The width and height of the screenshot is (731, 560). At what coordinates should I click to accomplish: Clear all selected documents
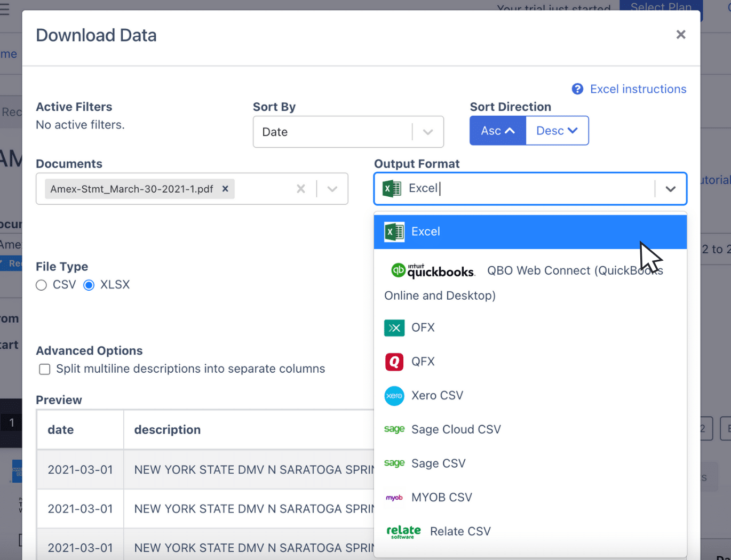(301, 189)
